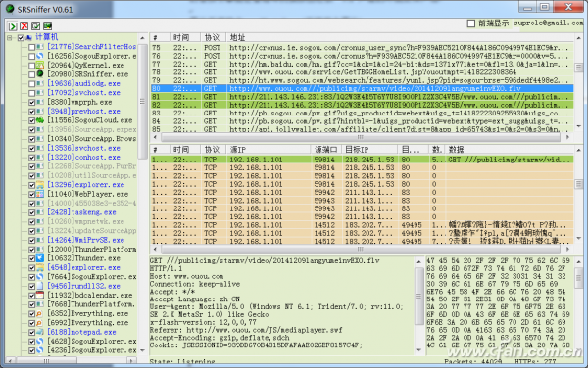Viewport: 588px width, 368px height.
Task: Click the 源端口 column header
Action: [326, 149]
